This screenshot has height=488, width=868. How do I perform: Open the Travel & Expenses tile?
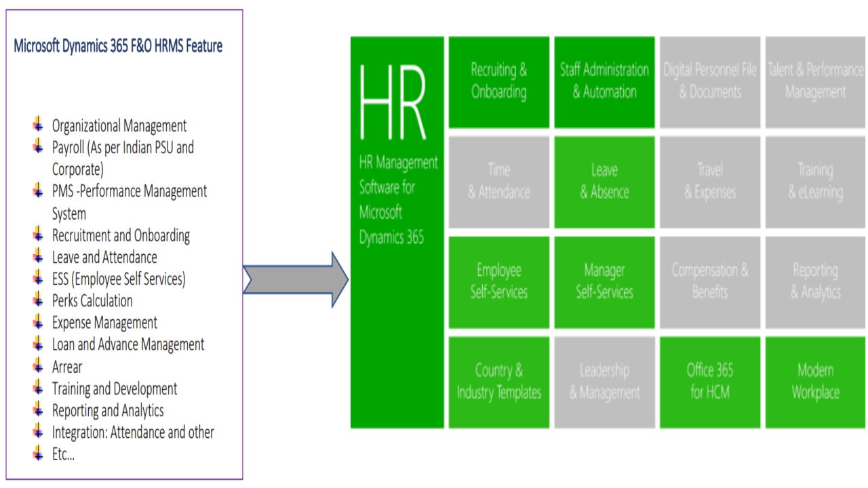[x=710, y=182]
